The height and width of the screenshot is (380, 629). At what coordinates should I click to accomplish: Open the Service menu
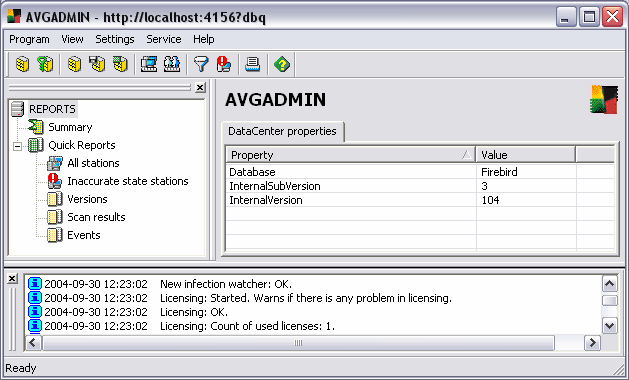164,39
